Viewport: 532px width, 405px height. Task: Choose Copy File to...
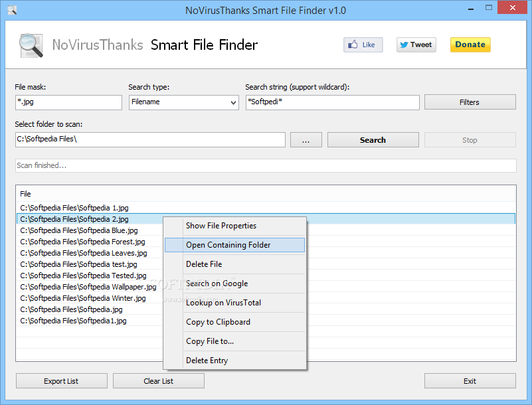point(235,341)
